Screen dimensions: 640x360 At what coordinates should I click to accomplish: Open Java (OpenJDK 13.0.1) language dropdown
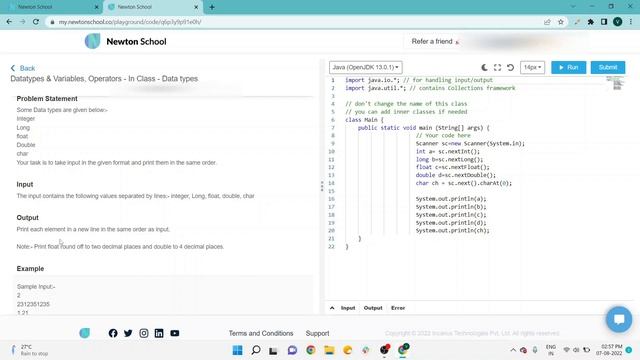(x=365, y=67)
